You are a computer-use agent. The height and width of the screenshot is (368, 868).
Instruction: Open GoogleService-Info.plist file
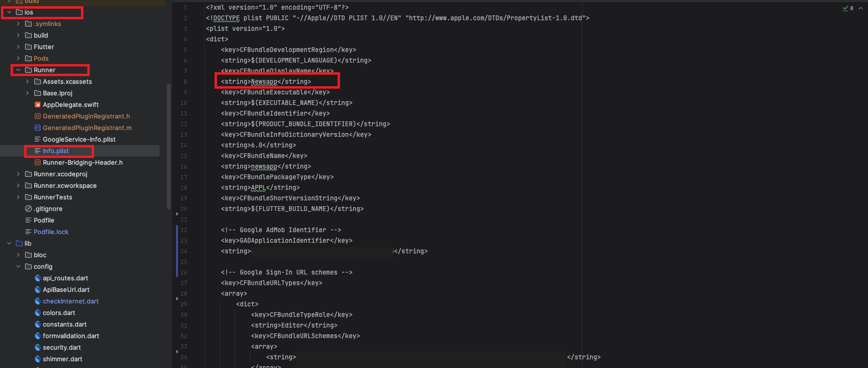pos(79,139)
